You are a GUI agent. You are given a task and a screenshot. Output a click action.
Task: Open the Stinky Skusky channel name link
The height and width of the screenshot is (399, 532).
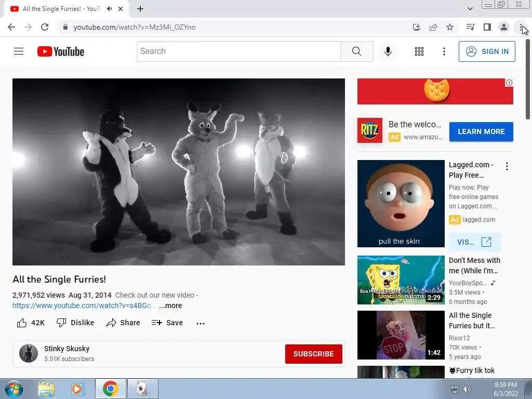(x=67, y=349)
